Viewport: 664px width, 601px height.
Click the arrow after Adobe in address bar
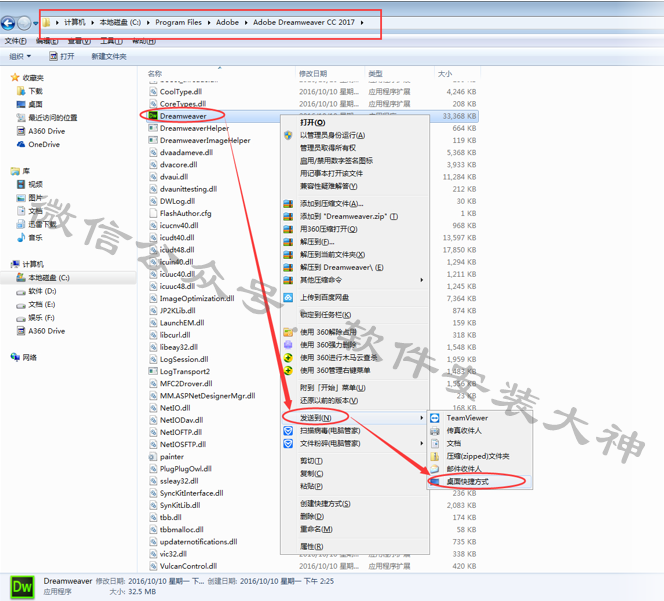tap(246, 22)
